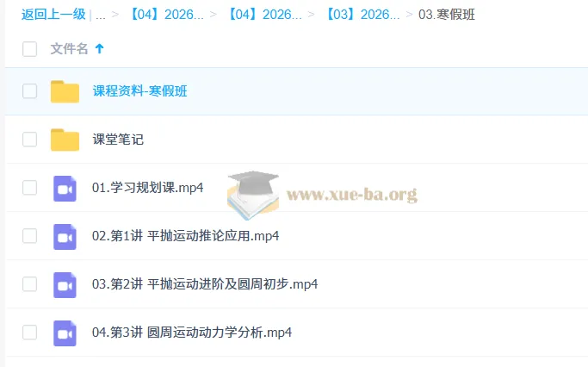Select checkbox for 01.学习规划课.mp4
Screen dimensions: 588x367
29,188
